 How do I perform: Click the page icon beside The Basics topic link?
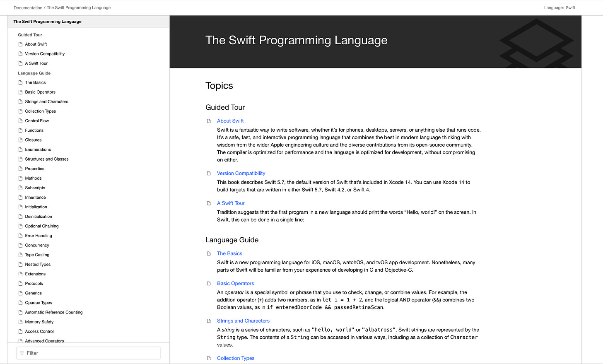(x=209, y=253)
